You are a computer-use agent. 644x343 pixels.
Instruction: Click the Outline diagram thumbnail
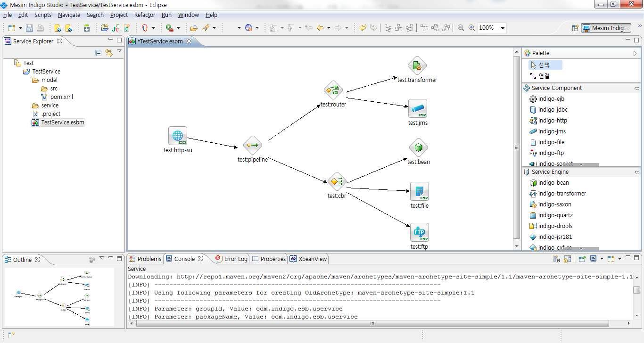(59, 296)
